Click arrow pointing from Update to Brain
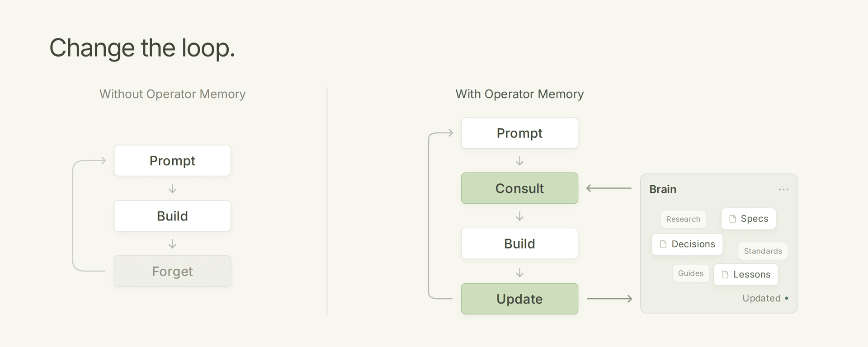Viewport: 868px width, 347px height. (x=609, y=299)
